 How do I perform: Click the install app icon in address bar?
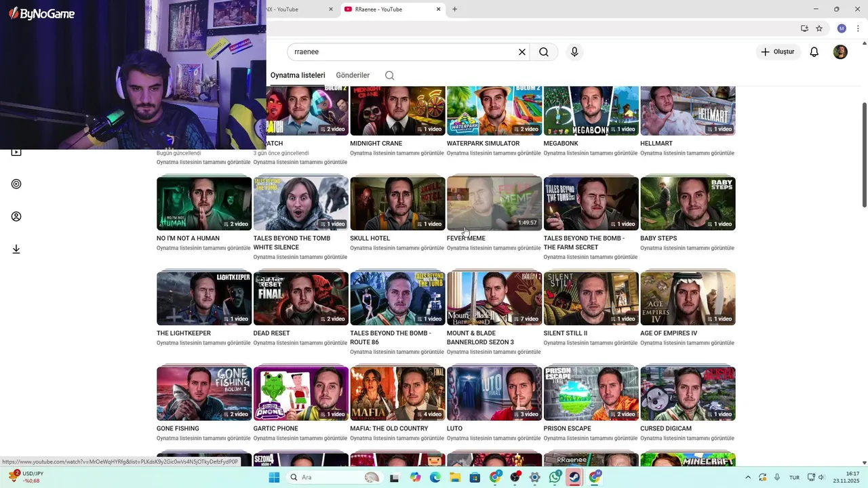pos(804,28)
